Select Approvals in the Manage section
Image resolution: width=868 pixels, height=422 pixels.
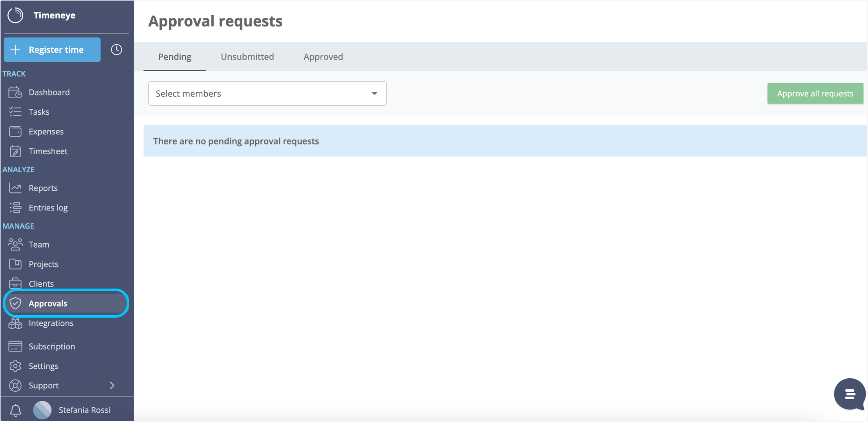click(x=48, y=303)
